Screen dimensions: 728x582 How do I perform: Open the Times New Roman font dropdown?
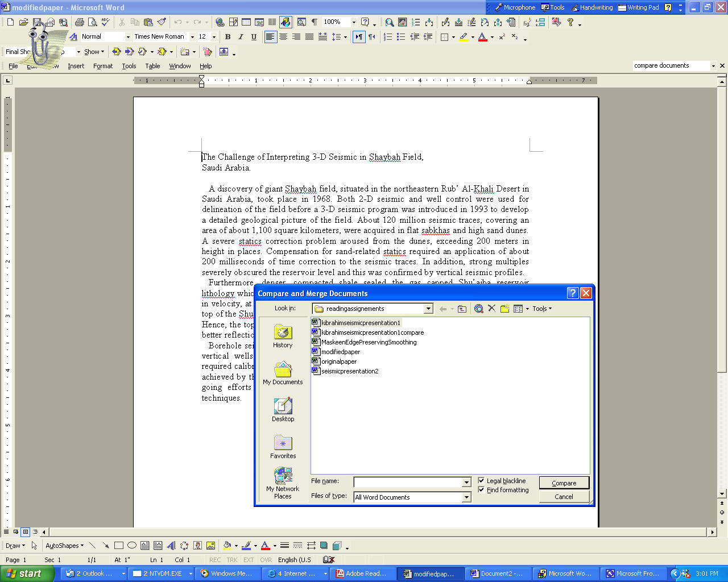point(192,37)
